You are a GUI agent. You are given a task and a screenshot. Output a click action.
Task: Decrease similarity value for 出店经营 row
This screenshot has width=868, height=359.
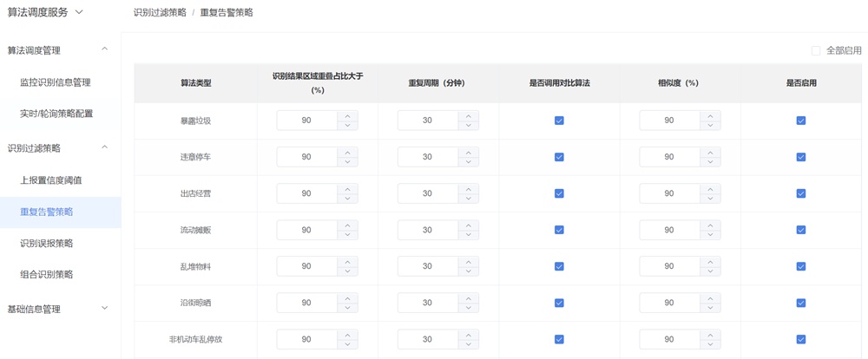710,198
